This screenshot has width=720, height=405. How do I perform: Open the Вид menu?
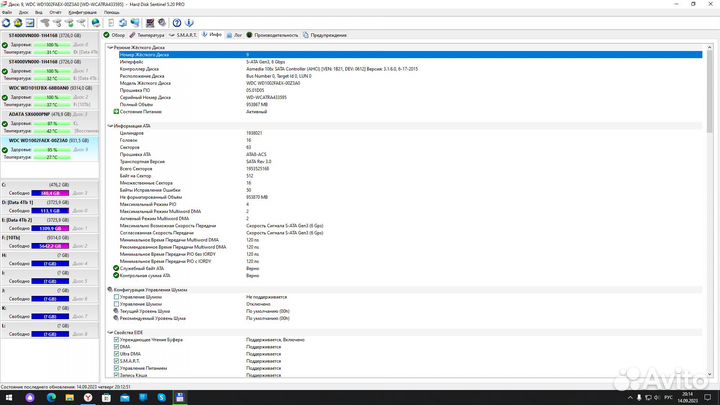tap(39, 12)
